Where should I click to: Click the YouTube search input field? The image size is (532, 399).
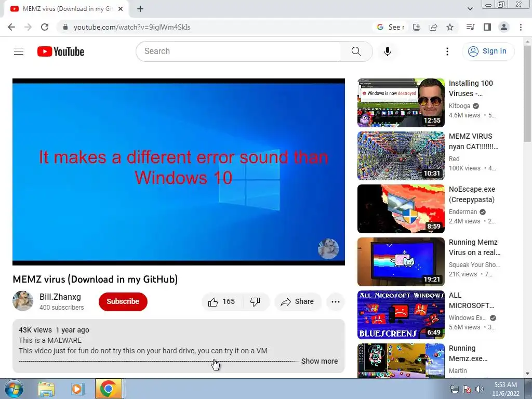coord(238,51)
